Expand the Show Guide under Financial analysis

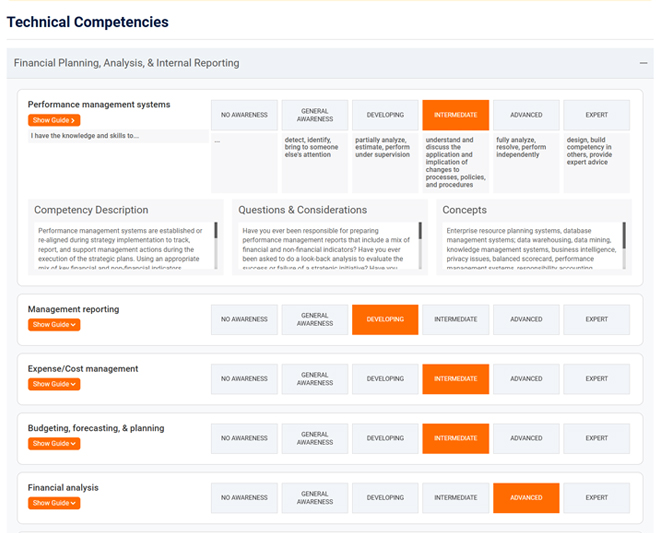pyautogui.click(x=54, y=503)
